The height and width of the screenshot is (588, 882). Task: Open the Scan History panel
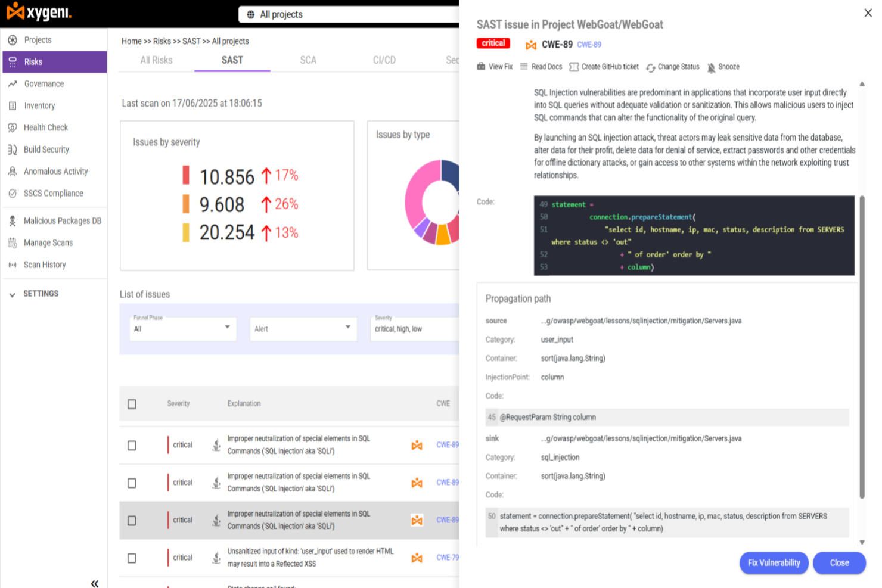45,265
